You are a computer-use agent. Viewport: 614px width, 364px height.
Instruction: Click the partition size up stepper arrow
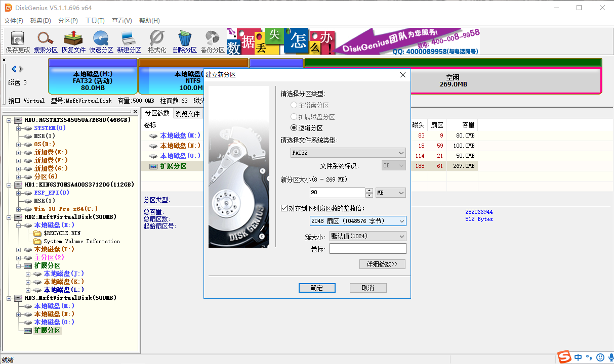(368, 190)
